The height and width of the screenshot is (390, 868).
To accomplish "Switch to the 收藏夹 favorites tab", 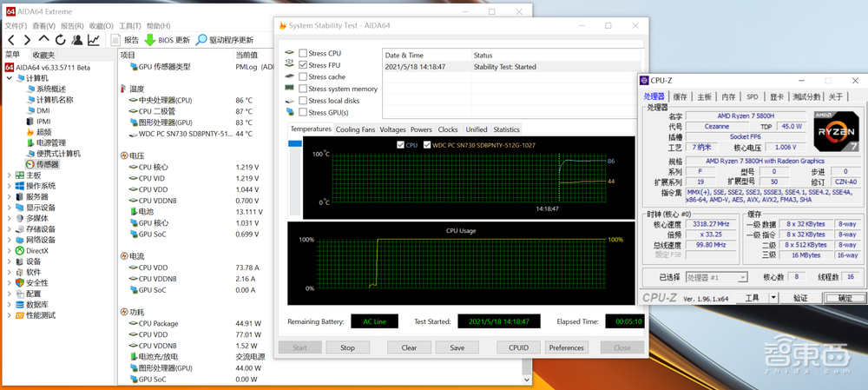I will pos(43,55).
